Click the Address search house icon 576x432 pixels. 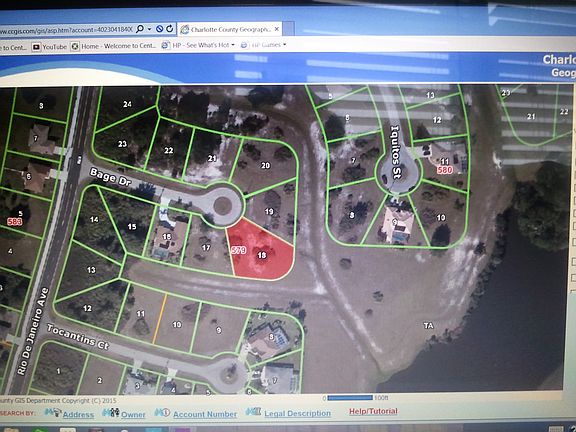[52, 412]
